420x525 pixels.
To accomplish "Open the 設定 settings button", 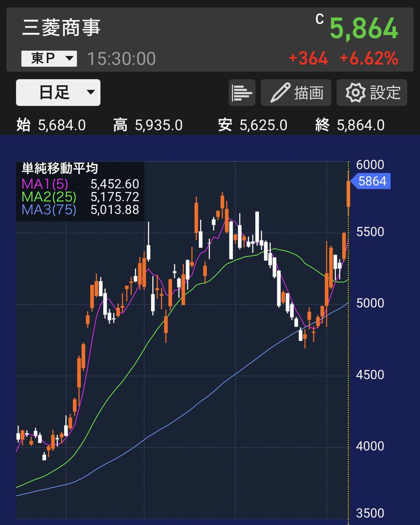I will pyautogui.click(x=372, y=92).
